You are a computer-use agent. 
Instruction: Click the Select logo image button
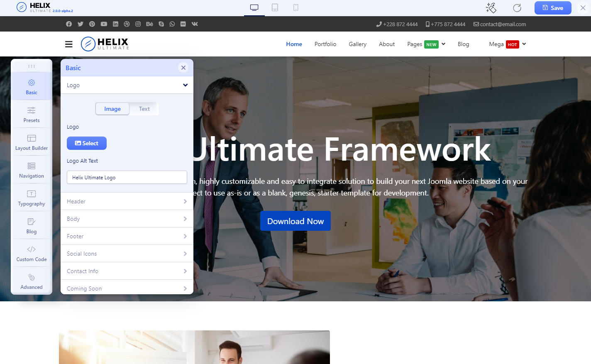(x=87, y=143)
